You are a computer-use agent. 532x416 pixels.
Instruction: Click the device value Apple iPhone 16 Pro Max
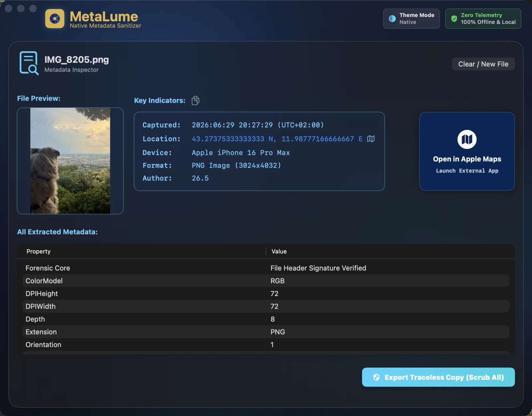coord(241,153)
